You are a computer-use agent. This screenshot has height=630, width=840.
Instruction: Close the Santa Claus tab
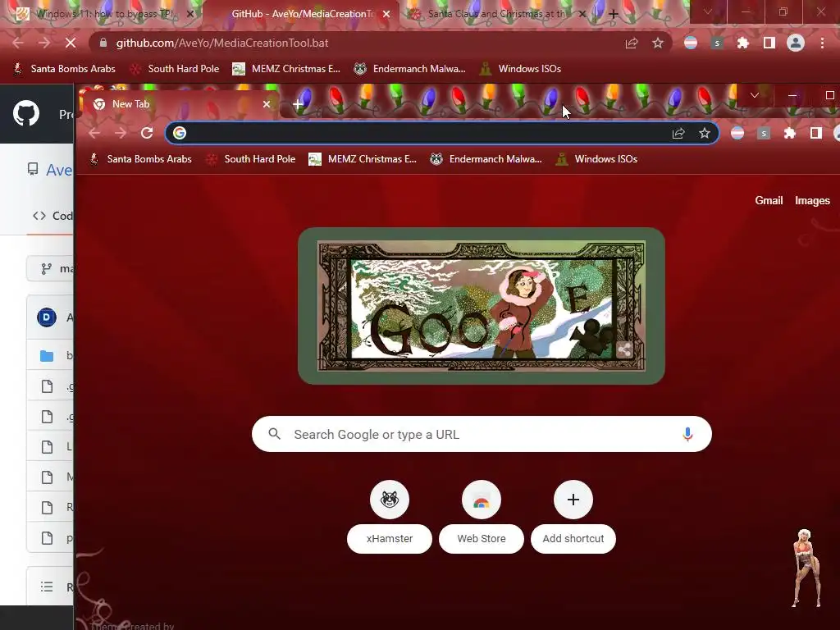click(x=582, y=14)
